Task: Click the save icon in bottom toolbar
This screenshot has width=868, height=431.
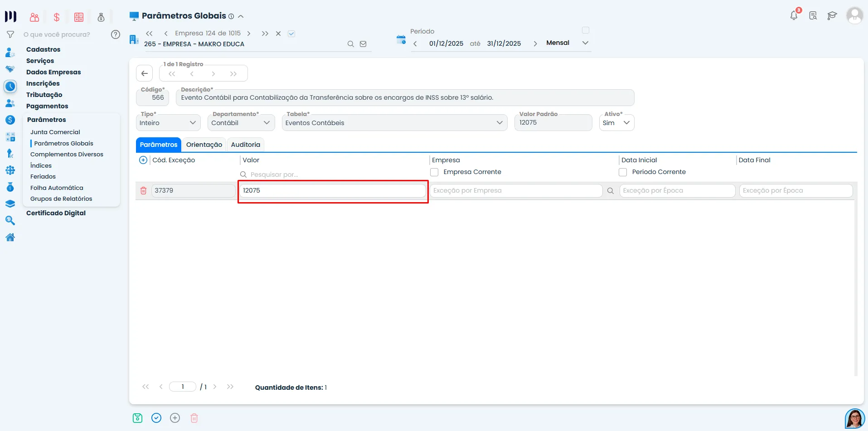Action: (137, 418)
